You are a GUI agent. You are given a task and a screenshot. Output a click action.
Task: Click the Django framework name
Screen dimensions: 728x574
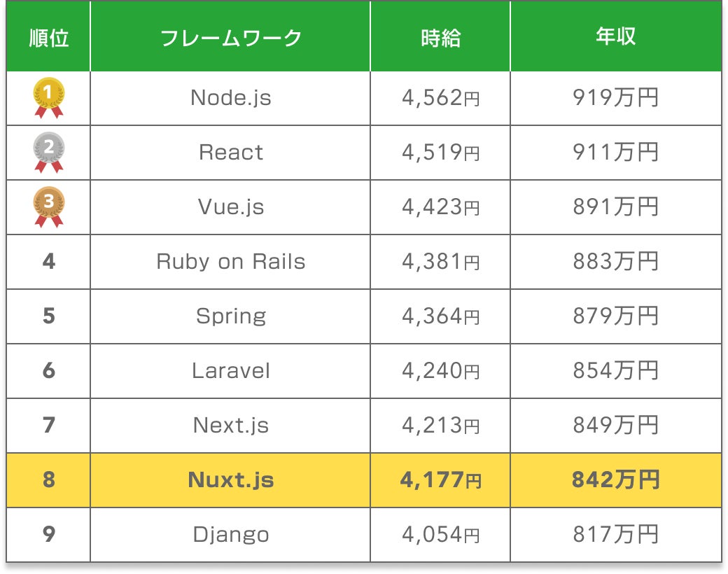point(230,534)
